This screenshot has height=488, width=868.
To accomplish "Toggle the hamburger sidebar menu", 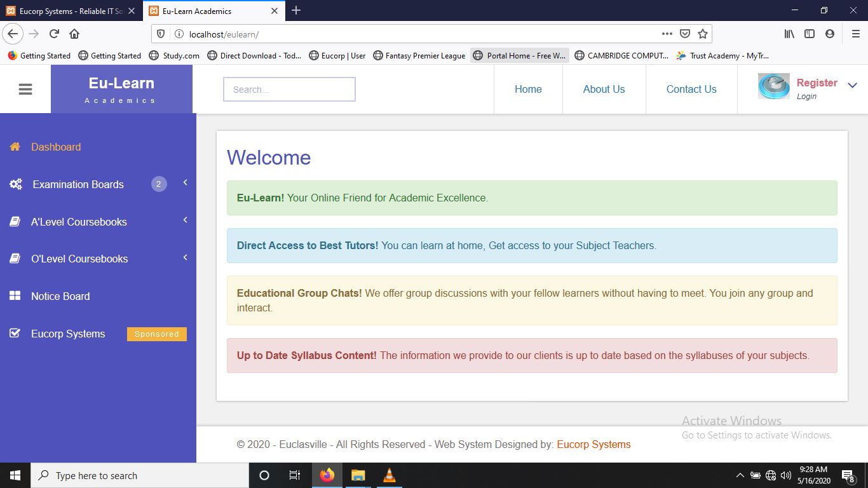I will pos(25,90).
